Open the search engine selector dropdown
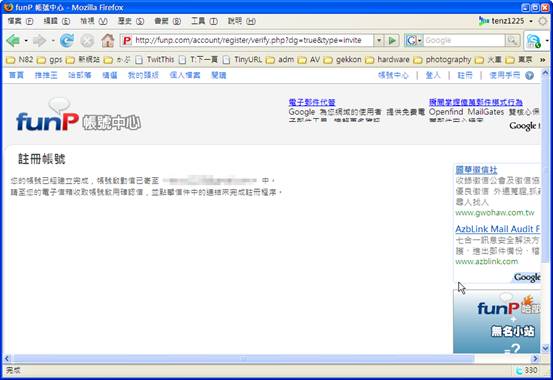Image resolution: width=553 pixels, height=380 pixels. (420, 41)
